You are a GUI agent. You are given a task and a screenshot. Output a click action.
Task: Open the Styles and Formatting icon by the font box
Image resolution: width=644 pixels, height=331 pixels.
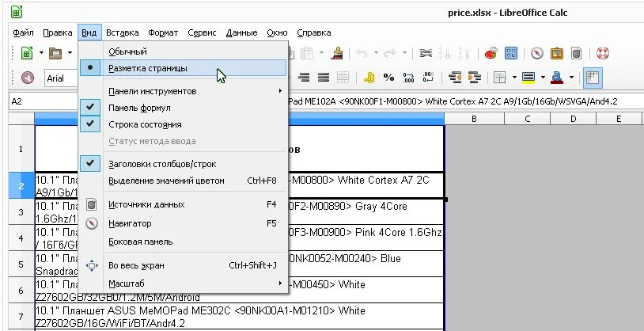[28, 78]
